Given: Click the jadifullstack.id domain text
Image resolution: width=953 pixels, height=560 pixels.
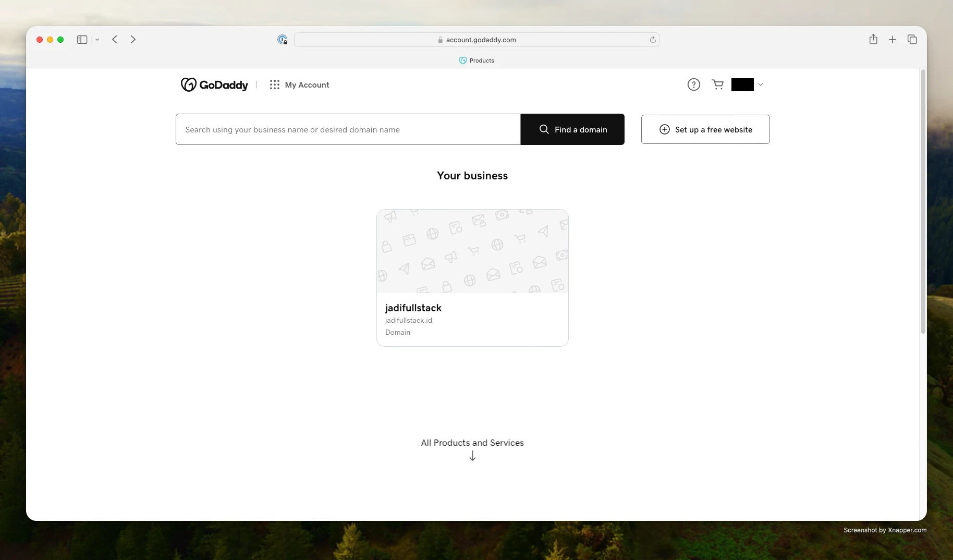Looking at the screenshot, I should pyautogui.click(x=409, y=320).
